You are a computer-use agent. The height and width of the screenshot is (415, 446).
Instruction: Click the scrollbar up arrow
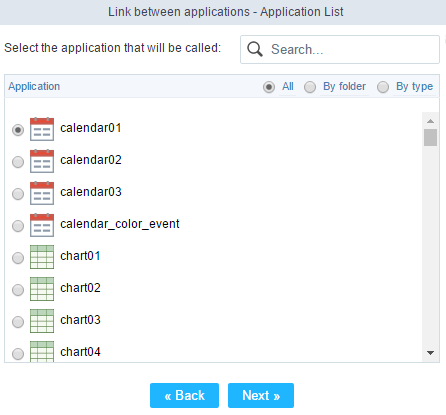(430, 121)
